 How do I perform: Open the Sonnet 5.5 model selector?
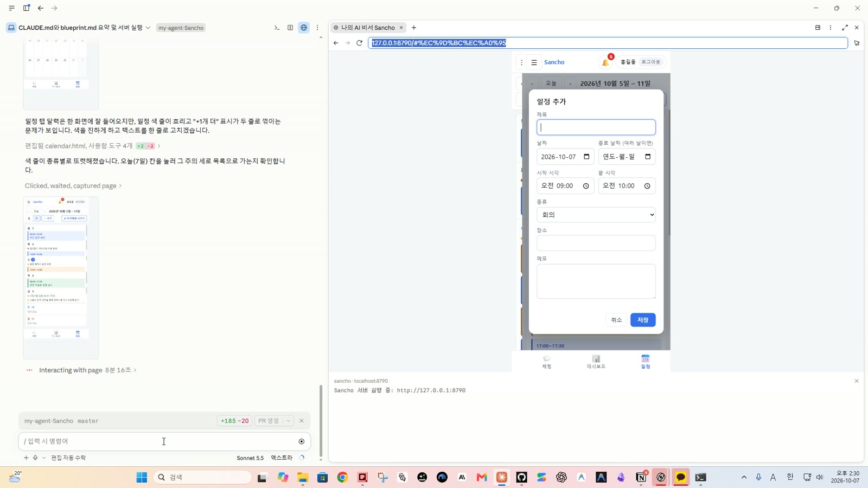tap(250, 458)
